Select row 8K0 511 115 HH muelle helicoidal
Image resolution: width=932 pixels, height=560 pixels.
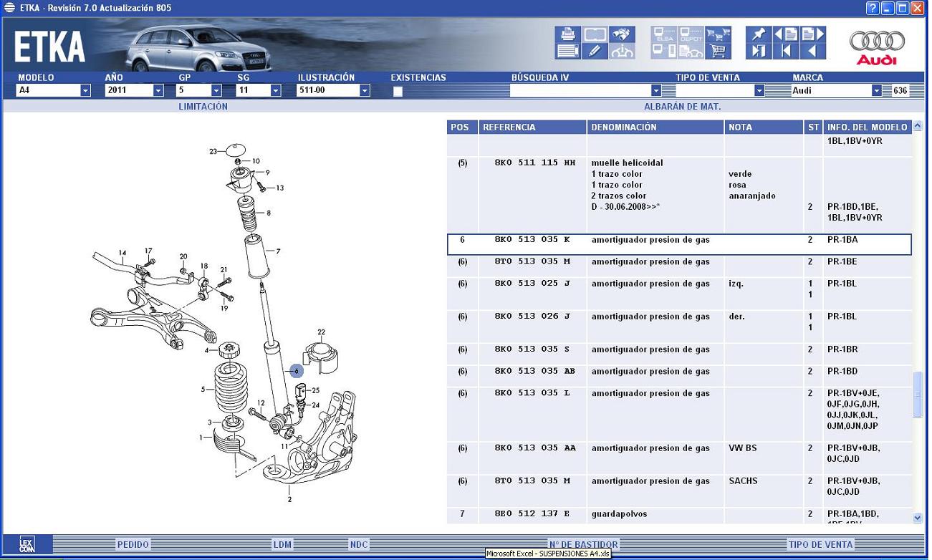[679, 195]
